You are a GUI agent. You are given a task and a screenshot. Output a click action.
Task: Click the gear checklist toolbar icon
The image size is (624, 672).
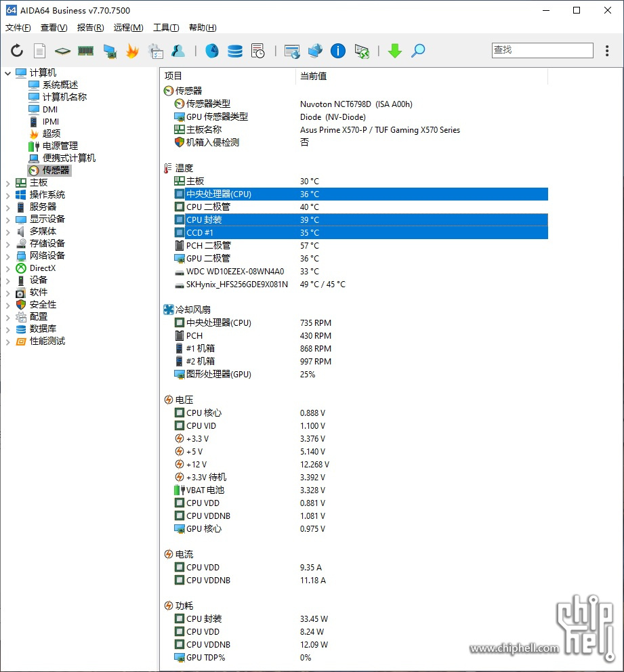pos(155,51)
